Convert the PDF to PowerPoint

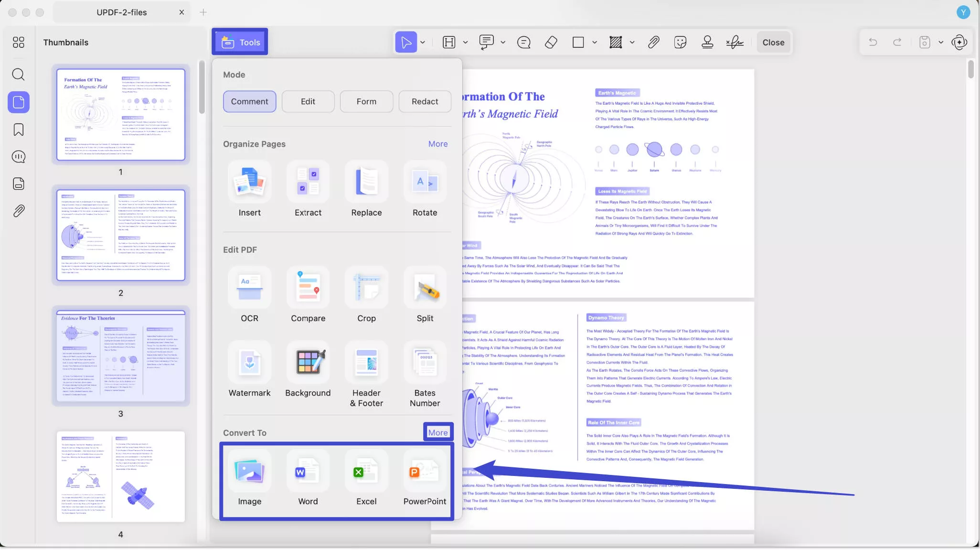coord(425,479)
